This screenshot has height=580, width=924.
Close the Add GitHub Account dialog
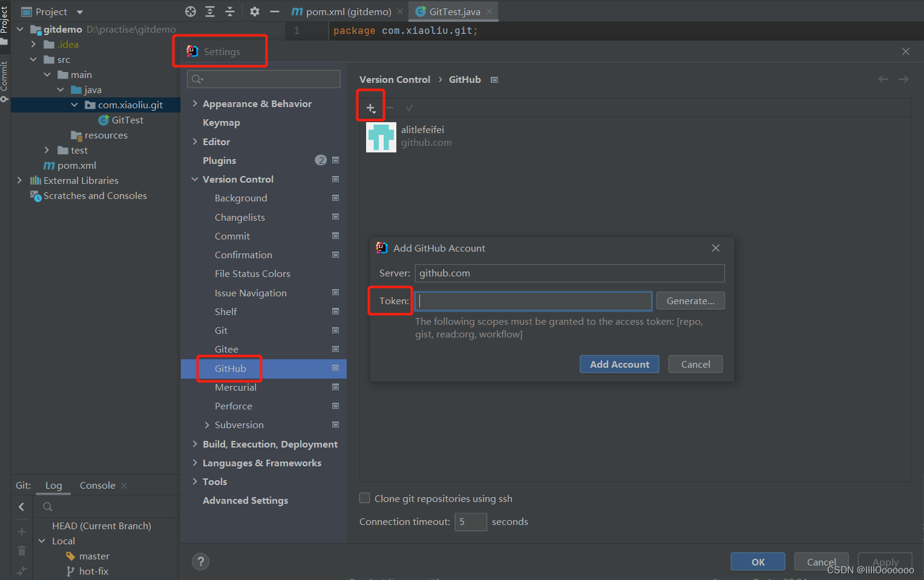point(716,248)
